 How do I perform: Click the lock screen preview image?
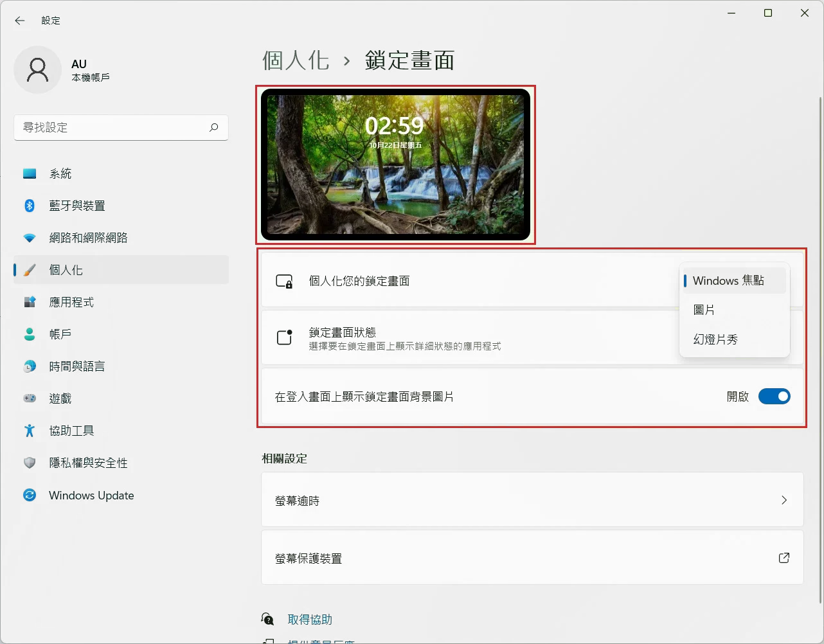(395, 165)
